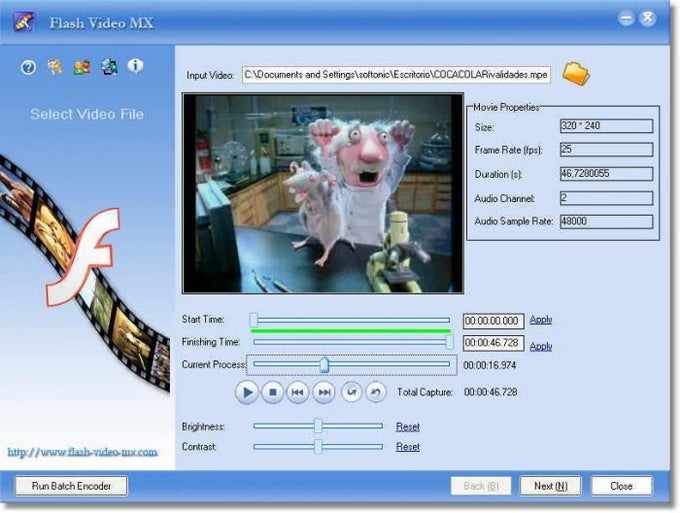Click the set start point button

[351, 392]
